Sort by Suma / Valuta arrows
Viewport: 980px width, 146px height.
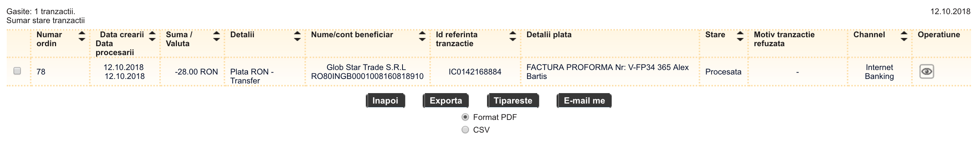pos(216,36)
